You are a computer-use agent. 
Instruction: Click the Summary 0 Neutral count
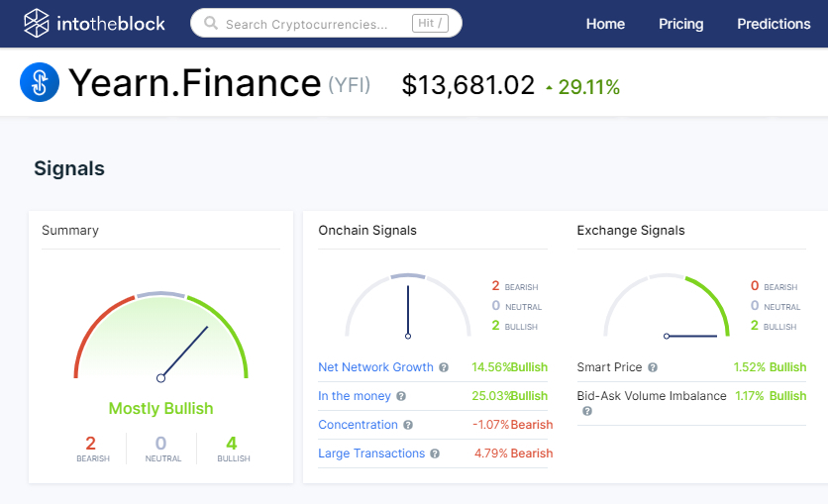[x=162, y=450]
